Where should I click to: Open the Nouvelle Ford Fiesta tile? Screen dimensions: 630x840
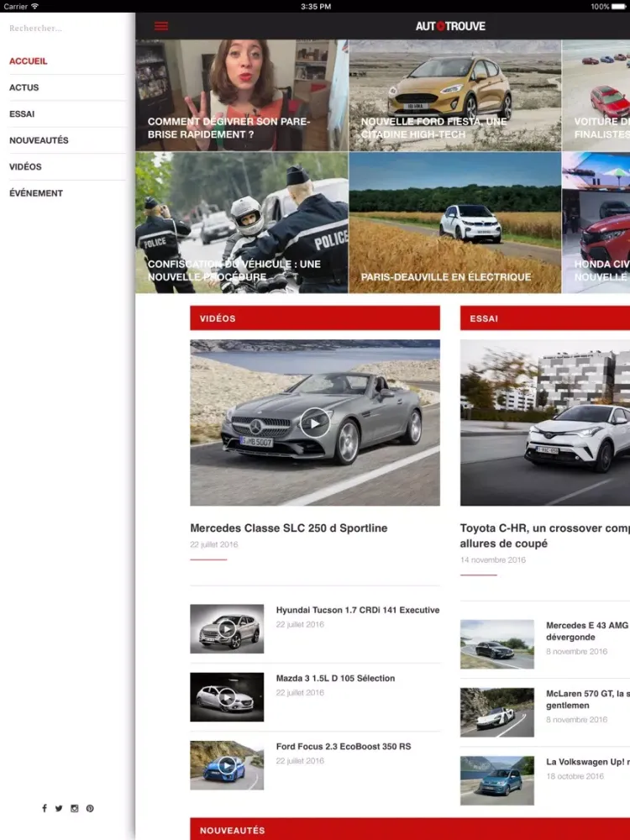pyautogui.click(x=454, y=95)
